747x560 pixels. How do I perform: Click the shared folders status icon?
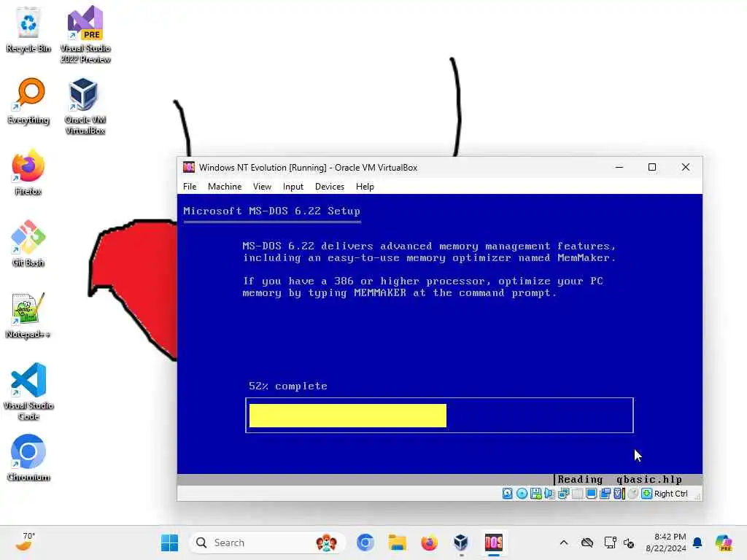coord(605,494)
